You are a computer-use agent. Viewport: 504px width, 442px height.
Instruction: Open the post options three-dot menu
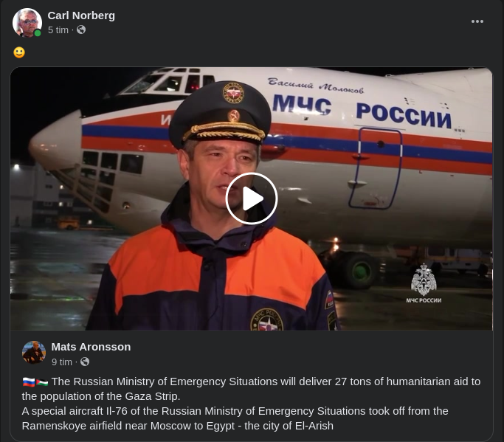pyautogui.click(x=477, y=21)
